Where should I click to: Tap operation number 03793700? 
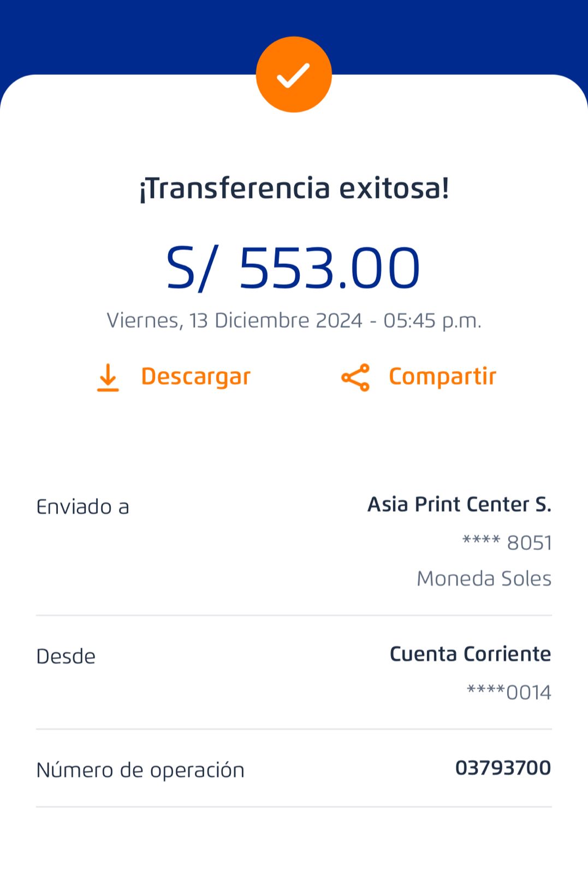[x=503, y=768]
